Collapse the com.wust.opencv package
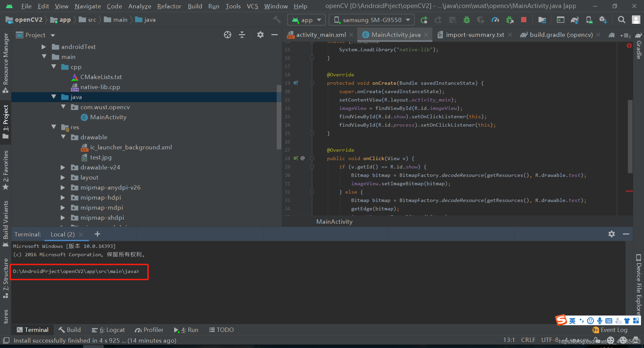Screen dimensions: 644x348 (x=63, y=107)
